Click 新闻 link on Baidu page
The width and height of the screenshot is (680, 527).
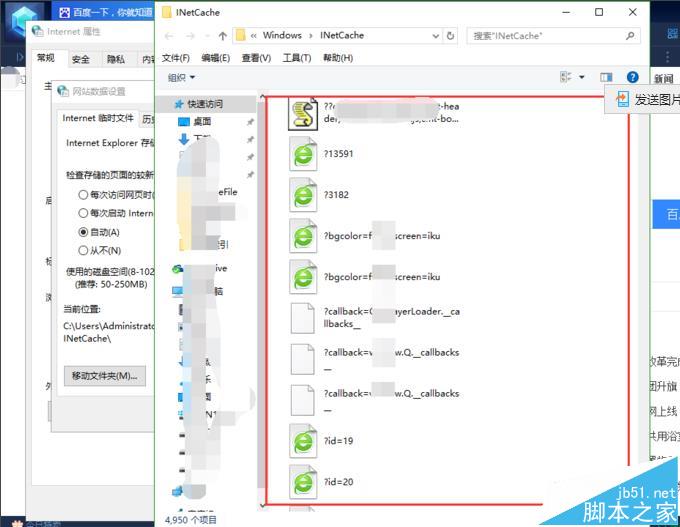pyautogui.click(x=664, y=79)
